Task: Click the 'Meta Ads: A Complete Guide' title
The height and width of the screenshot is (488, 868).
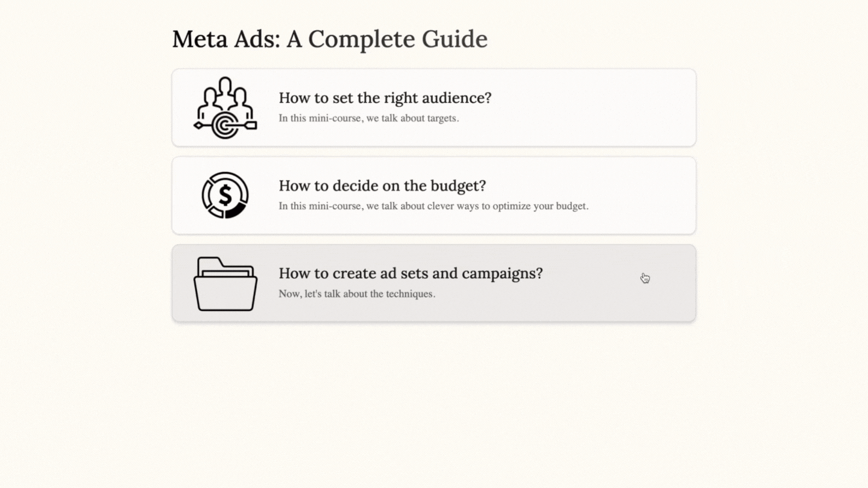Action: coord(330,39)
